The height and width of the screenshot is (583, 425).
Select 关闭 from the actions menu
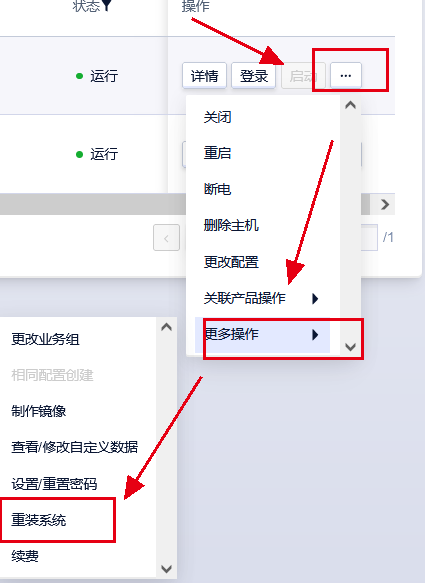pyautogui.click(x=217, y=117)
